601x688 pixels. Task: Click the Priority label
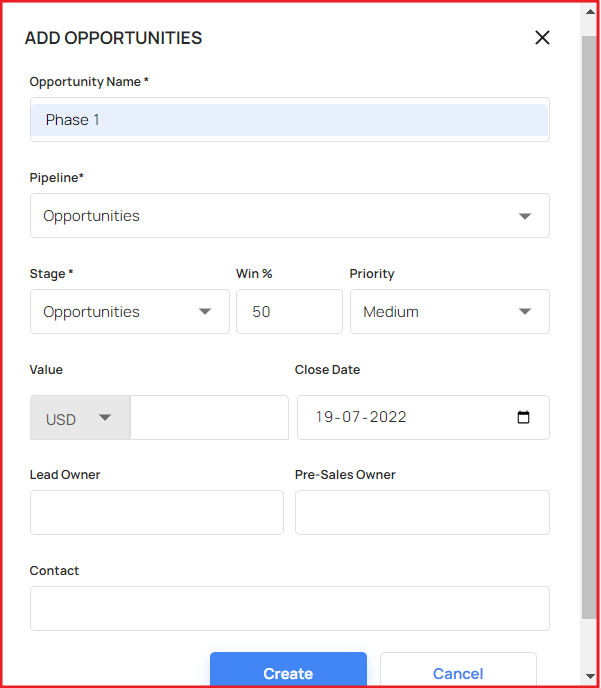(372, 274)
